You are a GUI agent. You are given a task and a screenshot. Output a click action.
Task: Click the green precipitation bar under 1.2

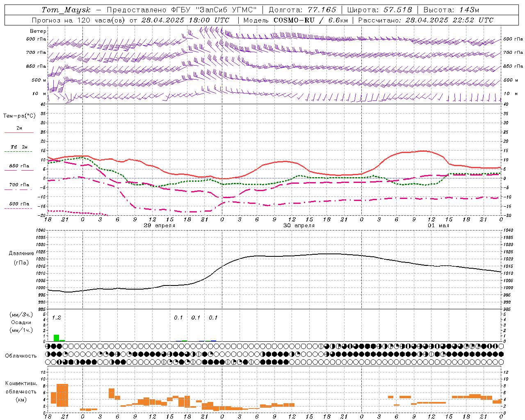(x=56, y=338)
